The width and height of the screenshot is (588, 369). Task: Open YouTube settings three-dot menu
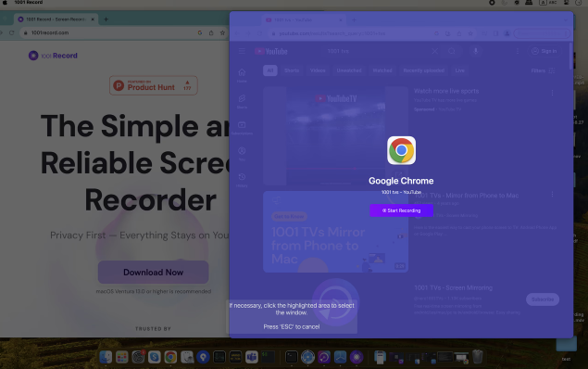click(x=518, y=51)
